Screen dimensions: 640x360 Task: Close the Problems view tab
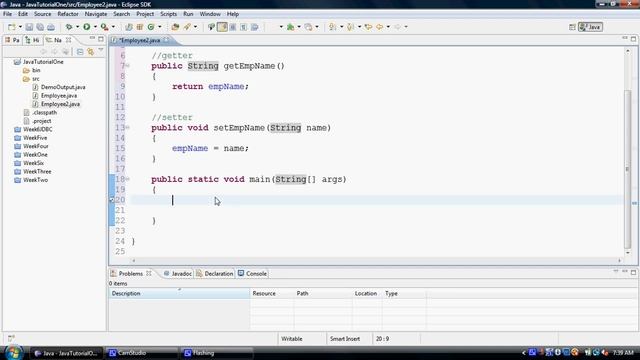coord(149,273)
